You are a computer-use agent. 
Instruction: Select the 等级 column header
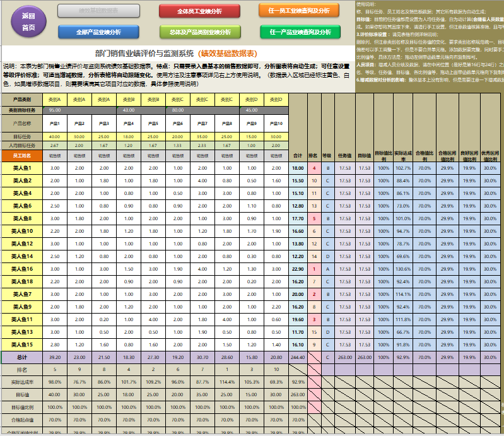pos(327,156)
